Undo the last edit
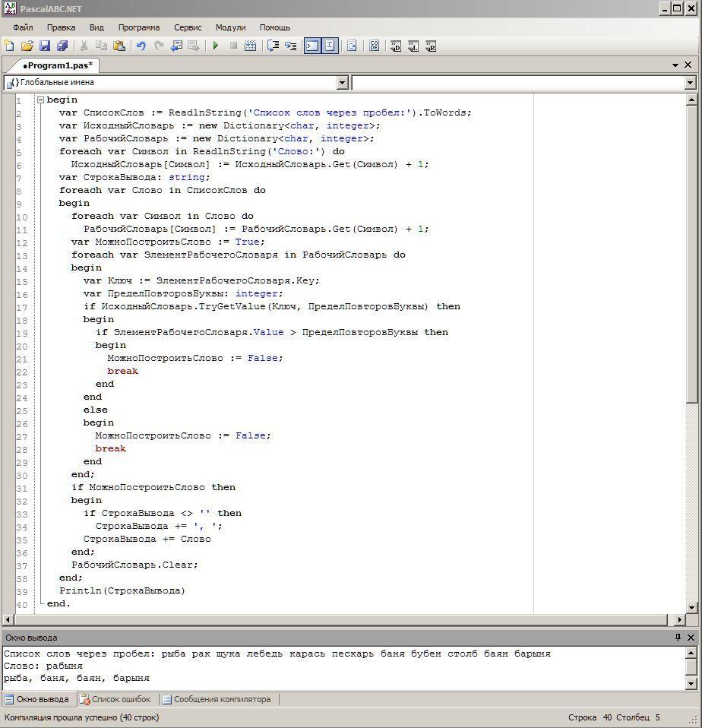This screenshot has height=728, width=702. tap(141, 46)
